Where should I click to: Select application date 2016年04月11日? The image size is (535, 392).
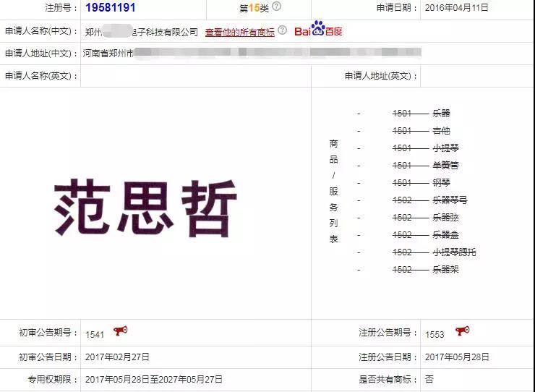click(x=456, y=7)
